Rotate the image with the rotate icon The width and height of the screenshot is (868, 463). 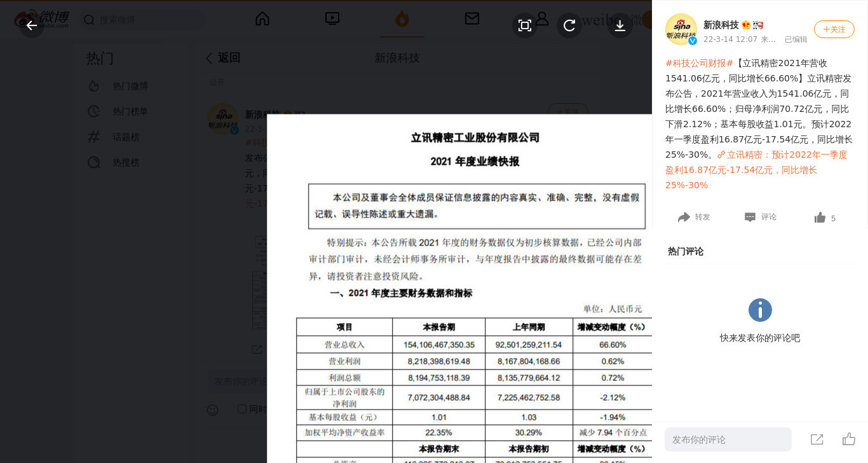(569, 25)
